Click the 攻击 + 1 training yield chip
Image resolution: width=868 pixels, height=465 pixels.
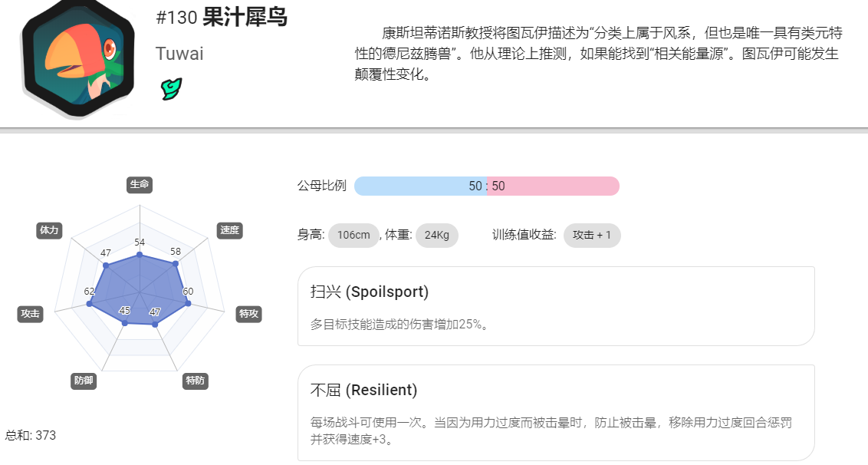pos(592,236)
